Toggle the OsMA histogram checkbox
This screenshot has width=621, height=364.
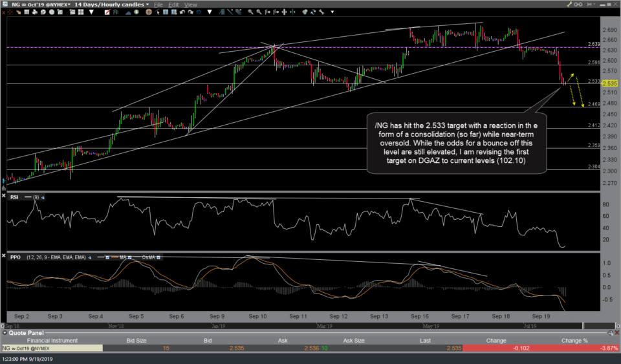(x=158, y=257)
